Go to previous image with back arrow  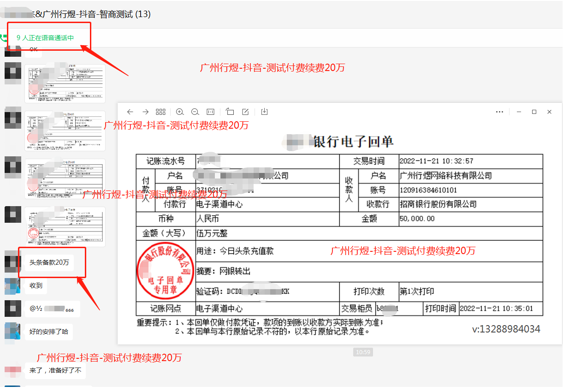[x=130, y=112]
